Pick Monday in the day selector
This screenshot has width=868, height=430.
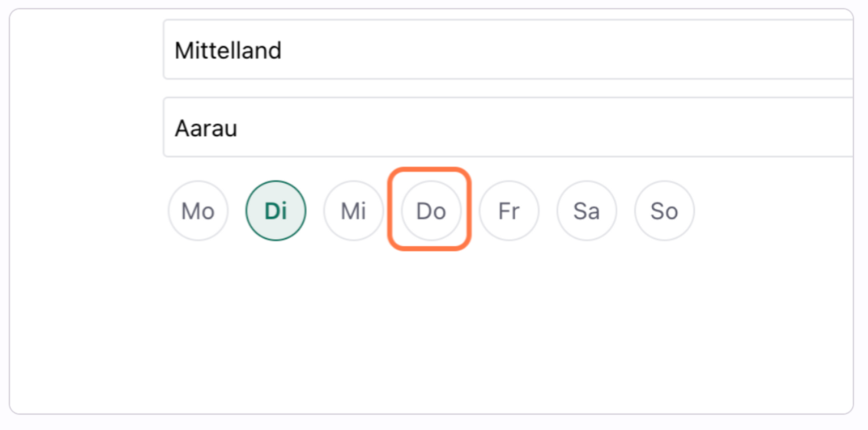pos(198,211)
